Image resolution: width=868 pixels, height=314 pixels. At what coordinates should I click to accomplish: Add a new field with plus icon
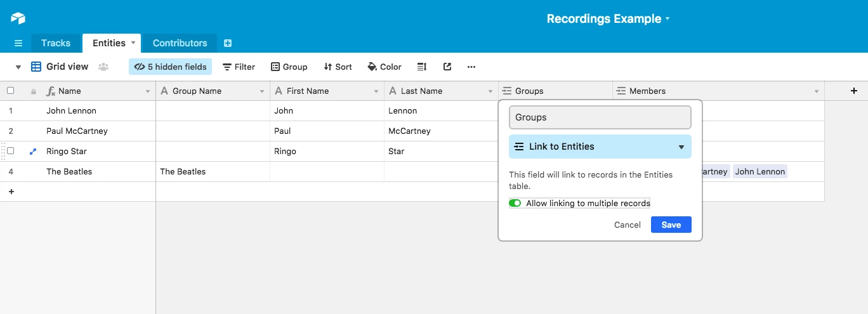point(853,91)
